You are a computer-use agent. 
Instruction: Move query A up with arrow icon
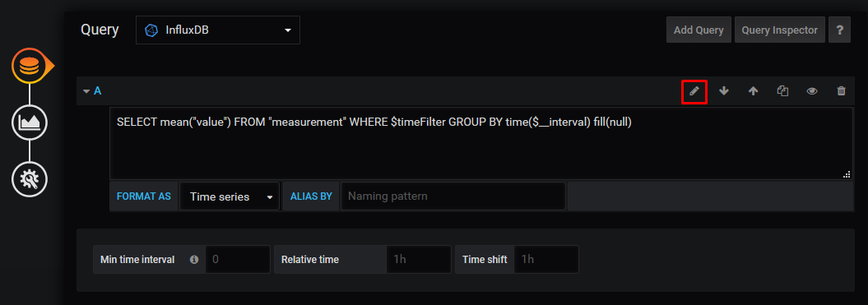pos(753,90)
